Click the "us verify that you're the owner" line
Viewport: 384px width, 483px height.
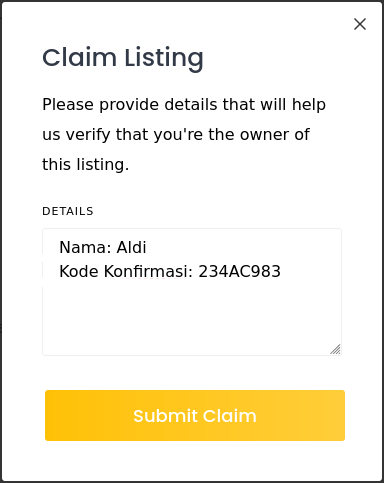pos(176,135)
